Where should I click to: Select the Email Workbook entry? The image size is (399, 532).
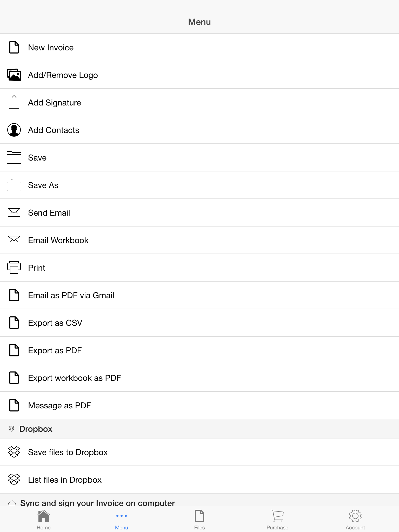tap(199, 240)
